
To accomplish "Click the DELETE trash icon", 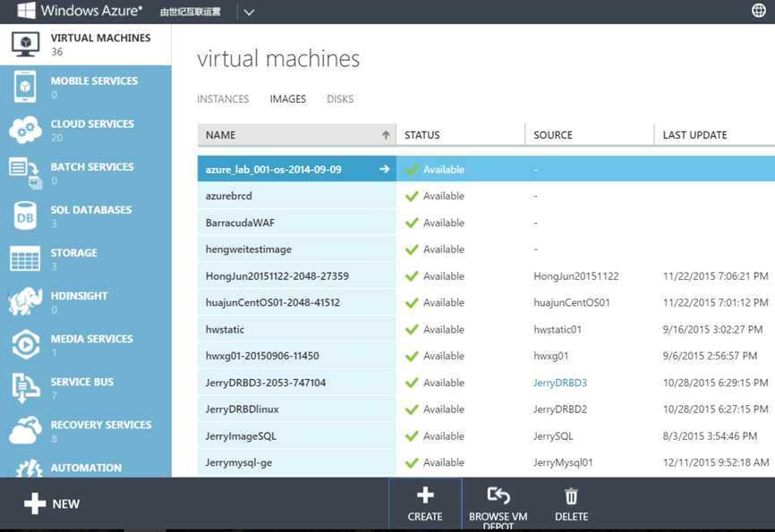I will pos(571,496).
